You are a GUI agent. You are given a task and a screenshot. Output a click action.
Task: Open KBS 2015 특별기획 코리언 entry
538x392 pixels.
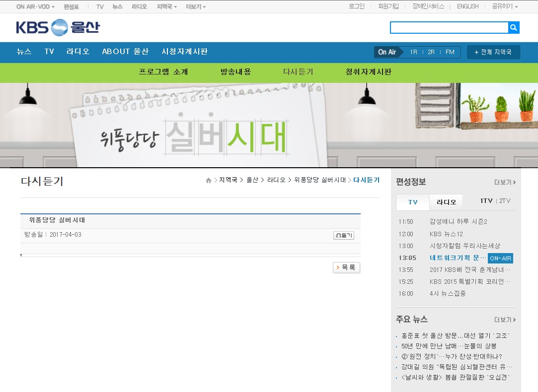click(470, 282)
